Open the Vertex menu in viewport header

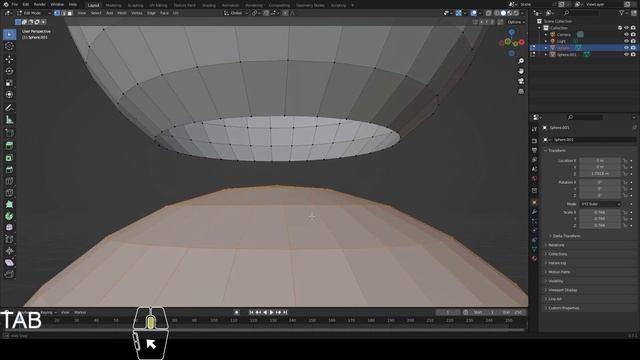(136, 13)
